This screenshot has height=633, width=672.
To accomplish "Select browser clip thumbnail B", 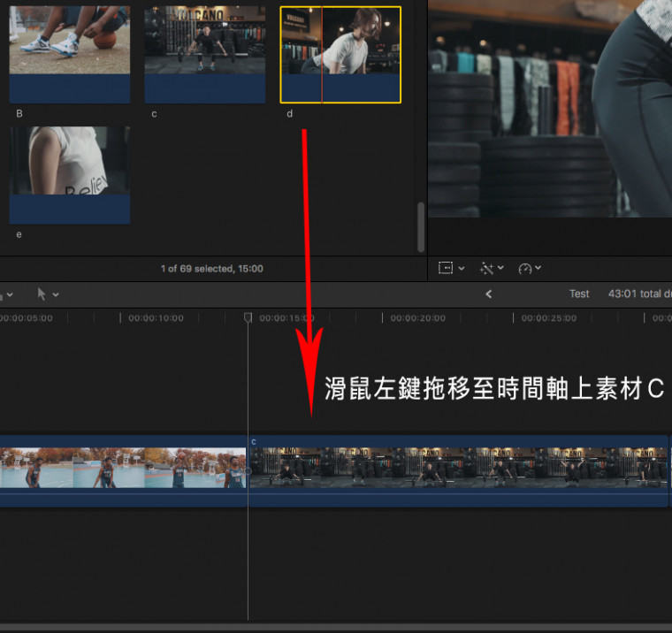I will 70,55.
